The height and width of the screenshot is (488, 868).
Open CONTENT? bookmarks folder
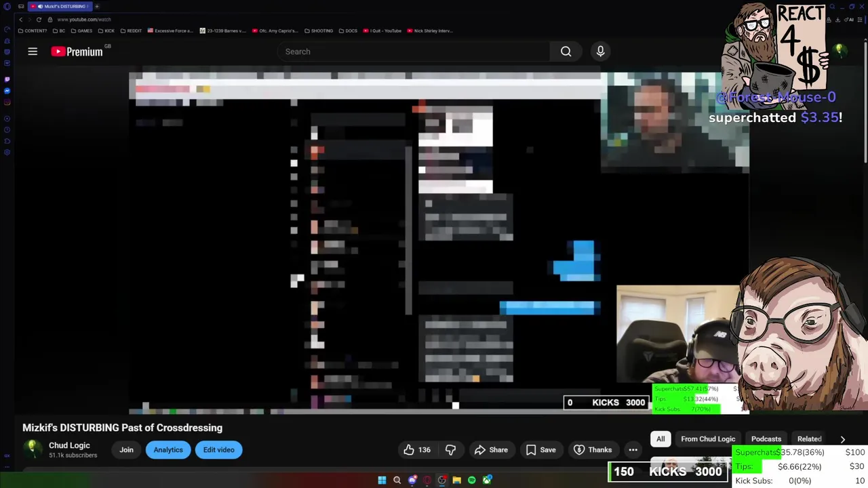[33, 30]
